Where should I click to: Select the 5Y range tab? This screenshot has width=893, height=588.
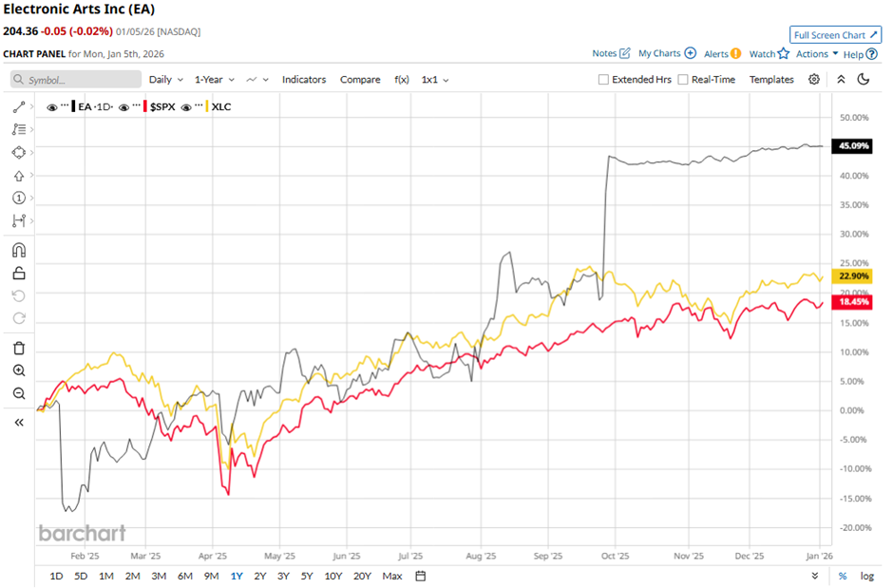(307, 576)
